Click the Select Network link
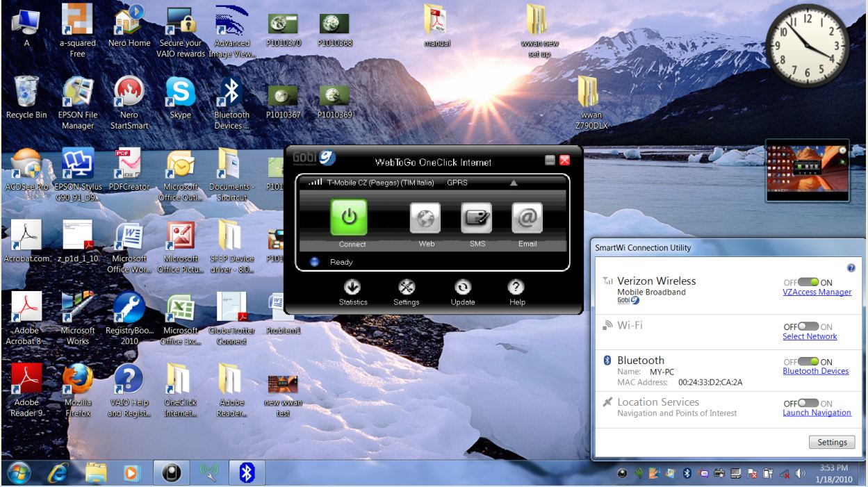 (810, 337)
